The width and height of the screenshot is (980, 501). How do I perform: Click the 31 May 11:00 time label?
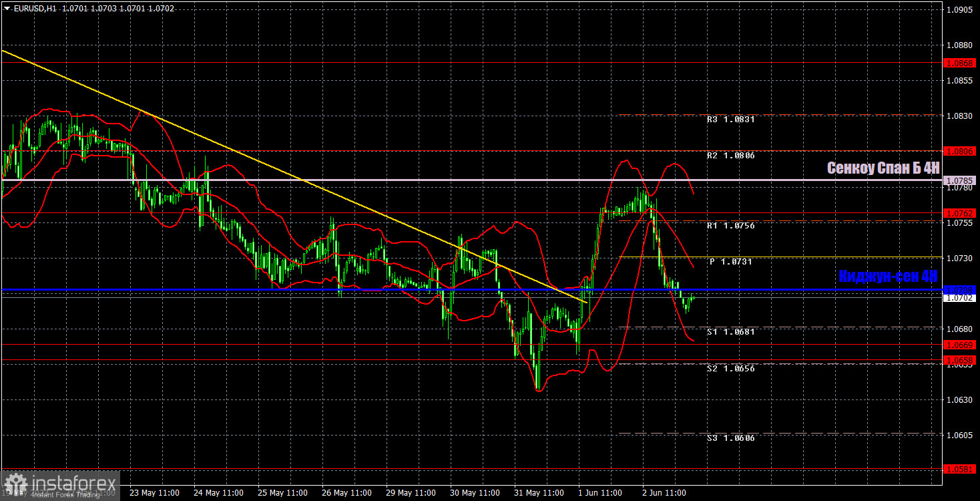click(540, 493)
